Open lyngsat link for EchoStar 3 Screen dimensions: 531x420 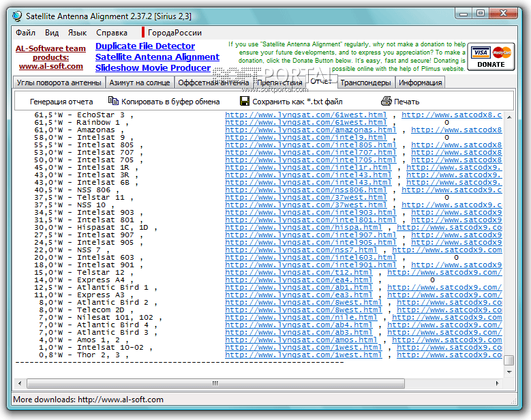306,115
